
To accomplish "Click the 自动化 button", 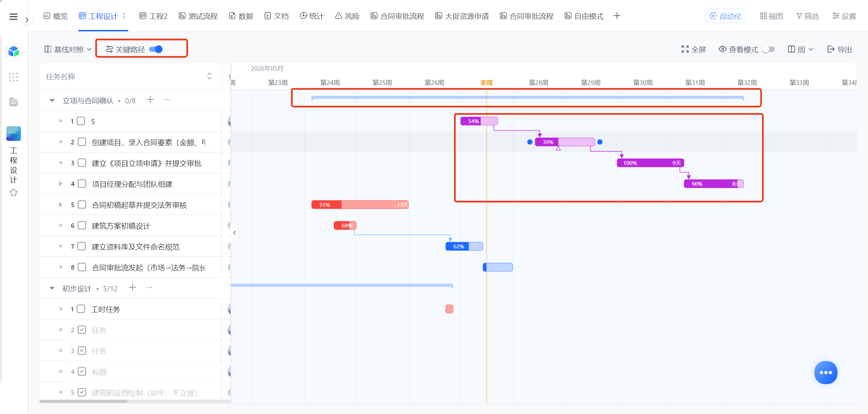I will point(725,16).
